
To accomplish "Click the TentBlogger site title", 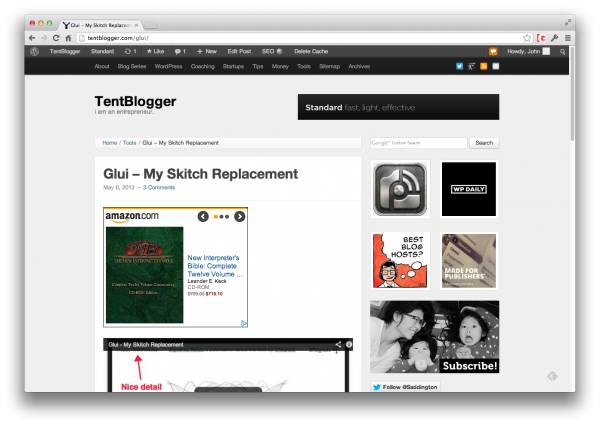I will click(135, 101).
